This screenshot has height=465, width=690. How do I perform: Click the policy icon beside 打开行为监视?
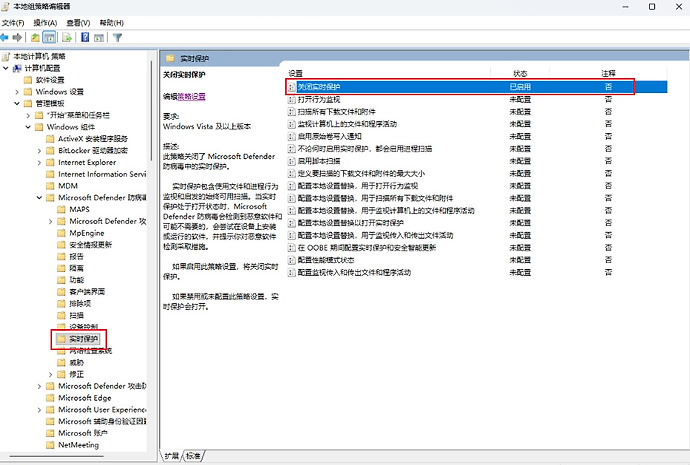(x=291, y=99)
